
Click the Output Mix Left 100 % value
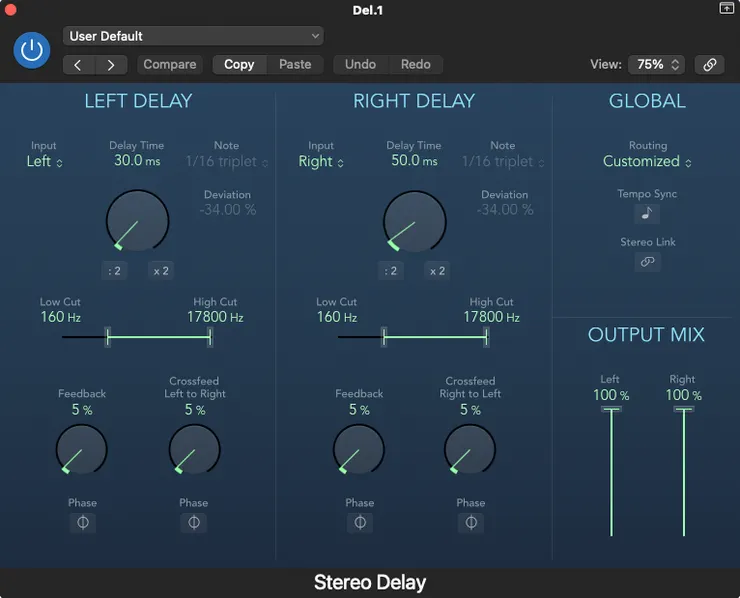click(x=611, y=395)
